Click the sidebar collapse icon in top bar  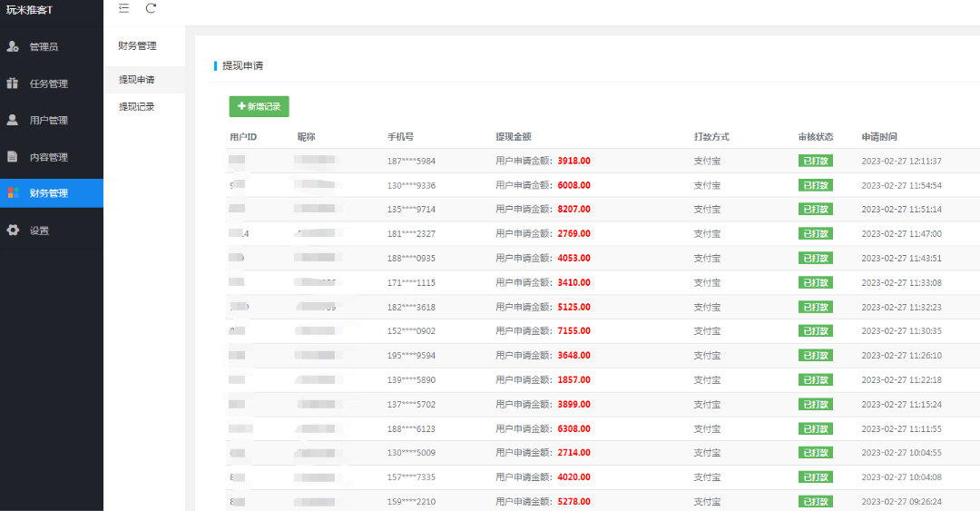tap(124, 8)
